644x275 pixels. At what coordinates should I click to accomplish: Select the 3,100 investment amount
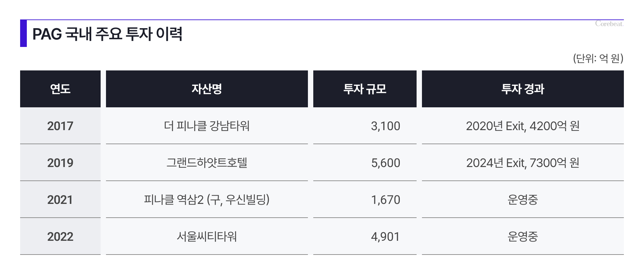[x=385, y=126]
